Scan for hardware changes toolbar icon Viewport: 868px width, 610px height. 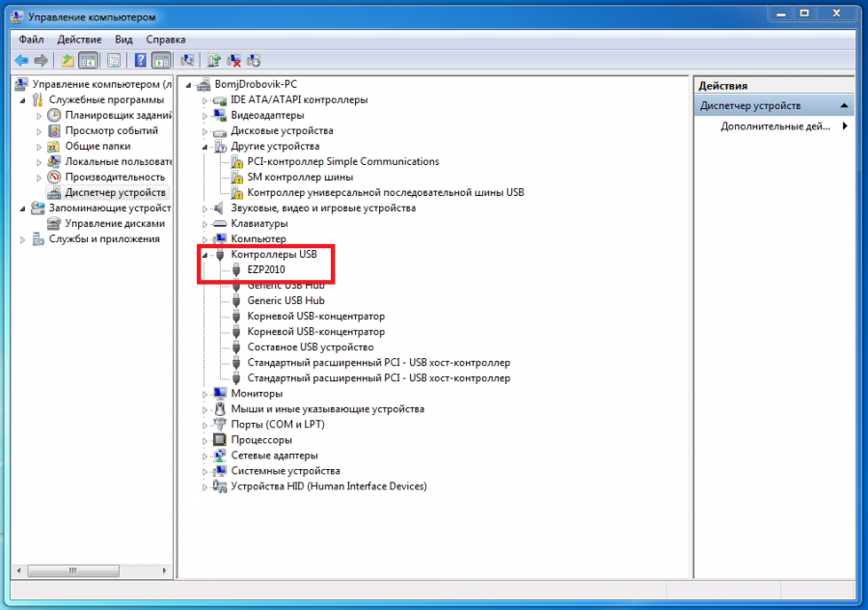coord(187,61)
